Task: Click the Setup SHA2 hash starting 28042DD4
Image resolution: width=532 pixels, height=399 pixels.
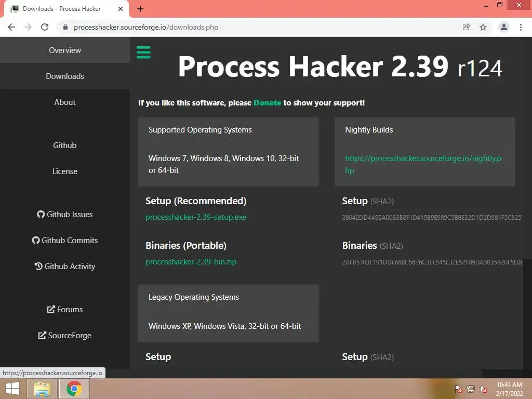Action: (432, 218)
